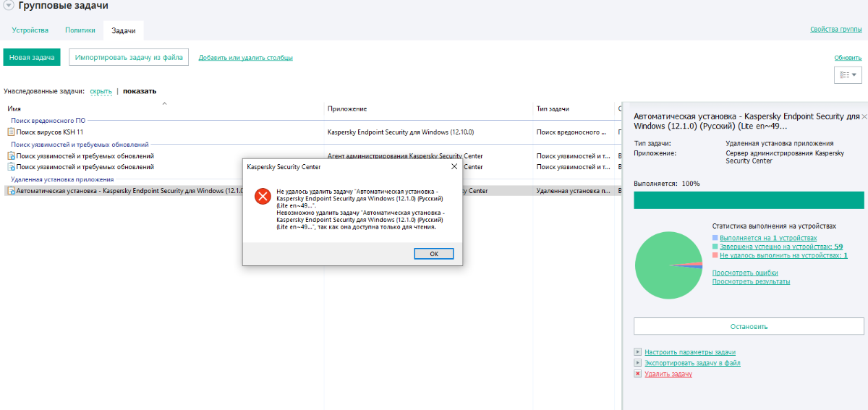Open the list view options dropdown
The image size is (868, 410).
848,74
